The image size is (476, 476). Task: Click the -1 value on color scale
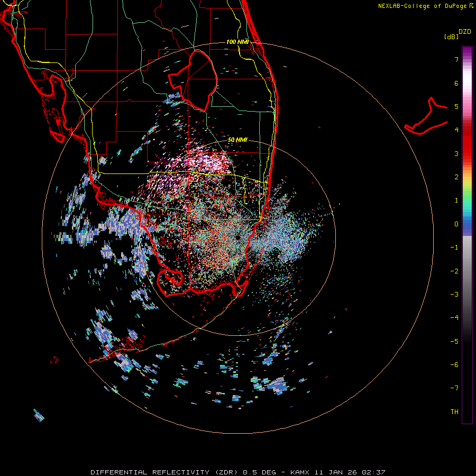(x=454, y=248)
